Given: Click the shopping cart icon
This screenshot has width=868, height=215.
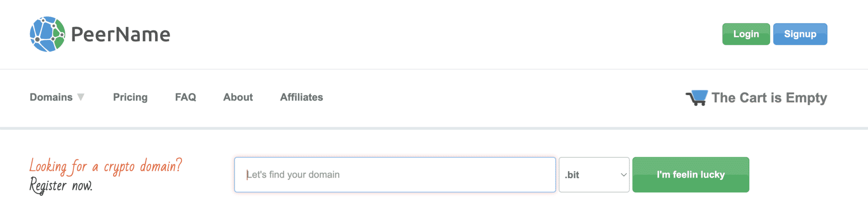Looking at the screenshot, I should coord(697,98).
